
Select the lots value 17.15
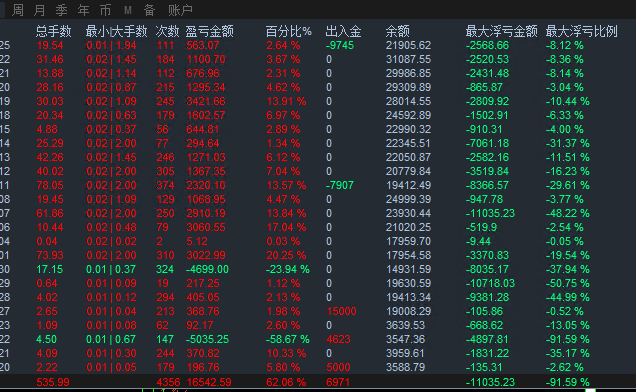(x=50, y=269)
